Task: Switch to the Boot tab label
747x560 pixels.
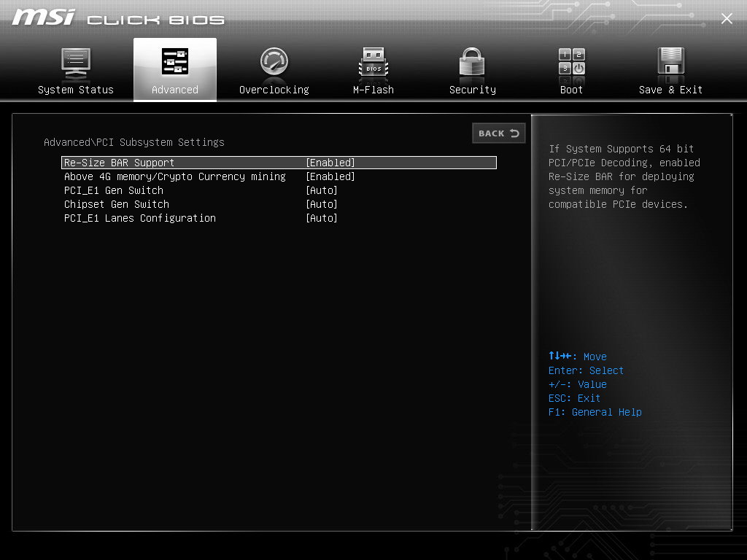Action: coord(572,90)
